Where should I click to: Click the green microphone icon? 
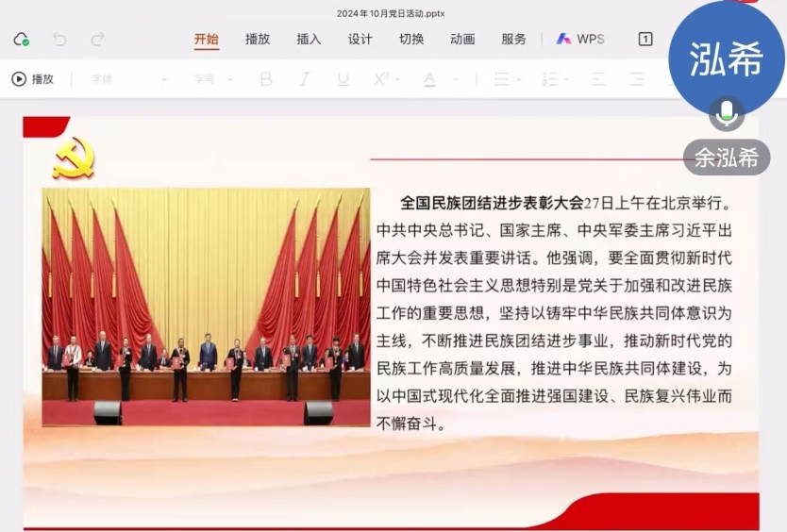coord(726,114)
